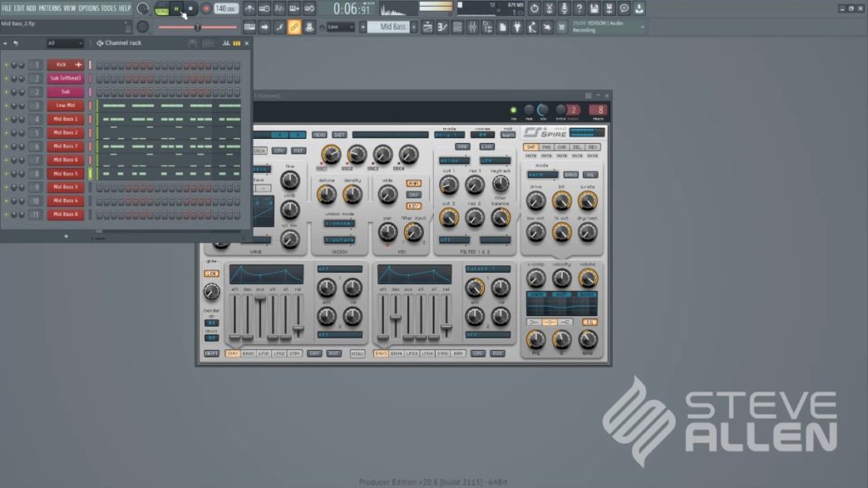
Task: Click the microphone recording icon
Action: [564, 8]
